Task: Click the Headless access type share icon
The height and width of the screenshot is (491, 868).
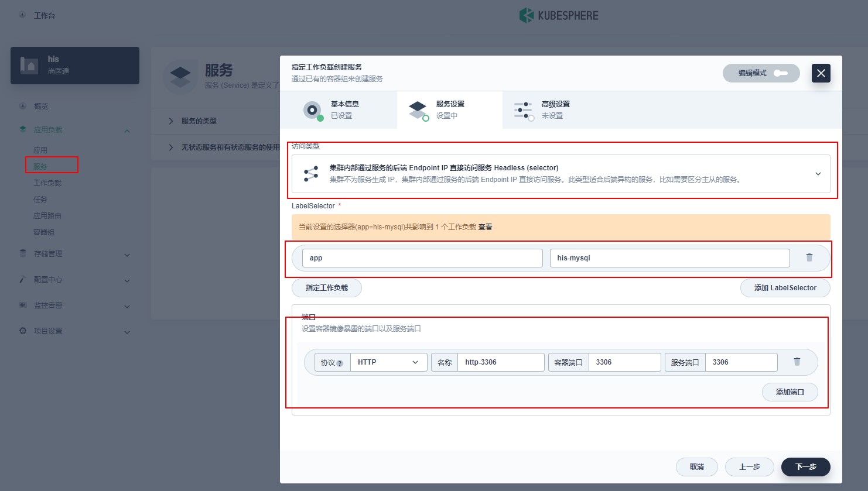Action: [311, 174]
